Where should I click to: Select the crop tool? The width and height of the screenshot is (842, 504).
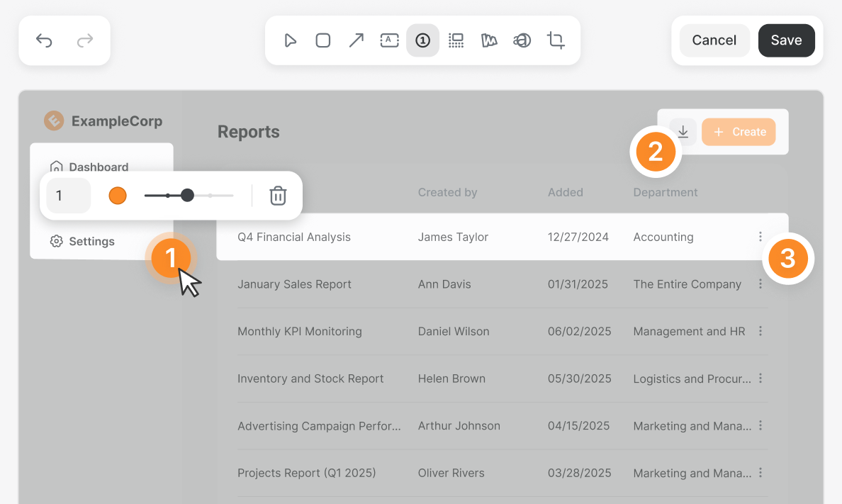pyautogui.click(x=555, y=40)
